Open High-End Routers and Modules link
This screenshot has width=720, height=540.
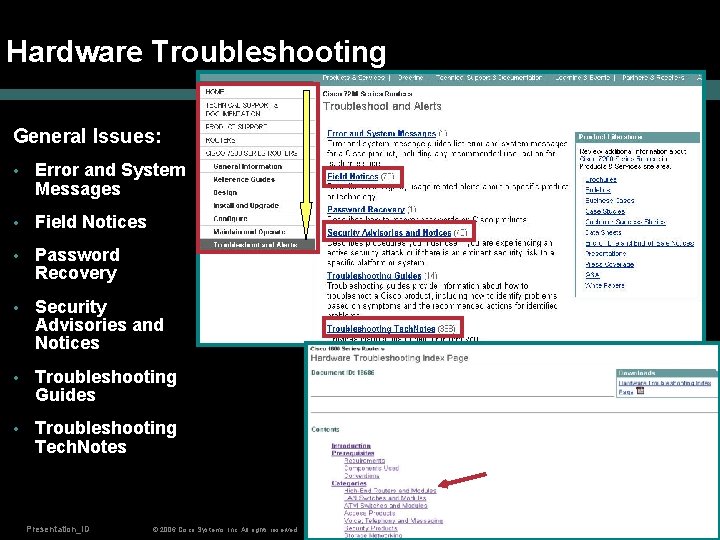(390, 490)
